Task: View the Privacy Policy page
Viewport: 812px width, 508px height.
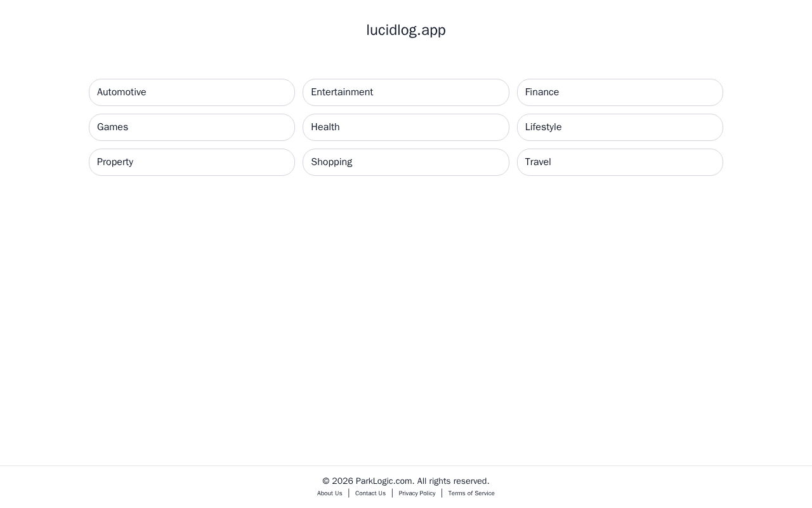Action: coord(417,493)
